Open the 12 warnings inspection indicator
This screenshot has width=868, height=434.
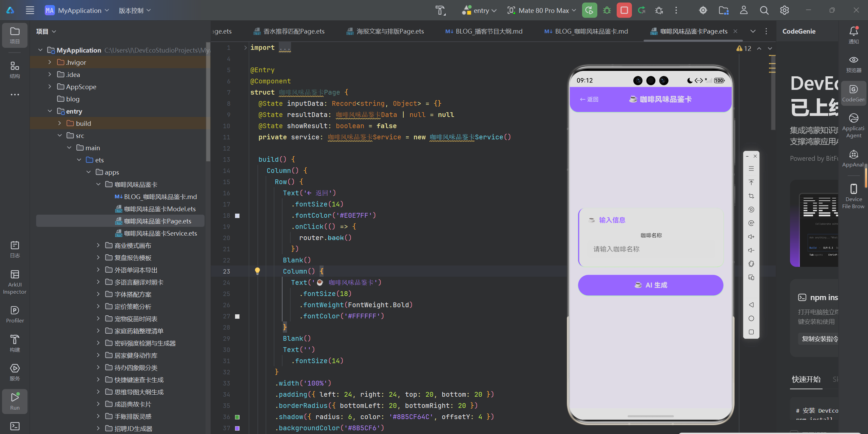point(744,48)
